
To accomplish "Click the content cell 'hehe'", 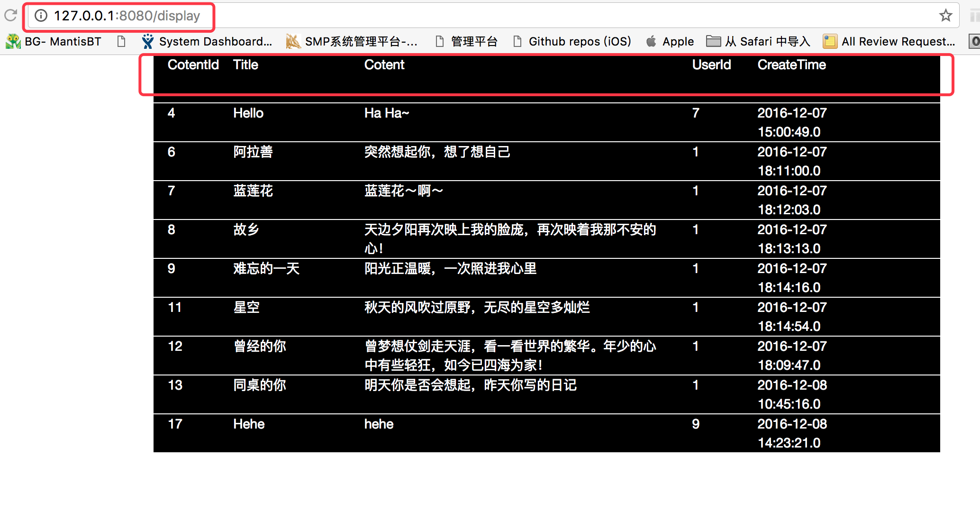I will [x=379, y=424].
